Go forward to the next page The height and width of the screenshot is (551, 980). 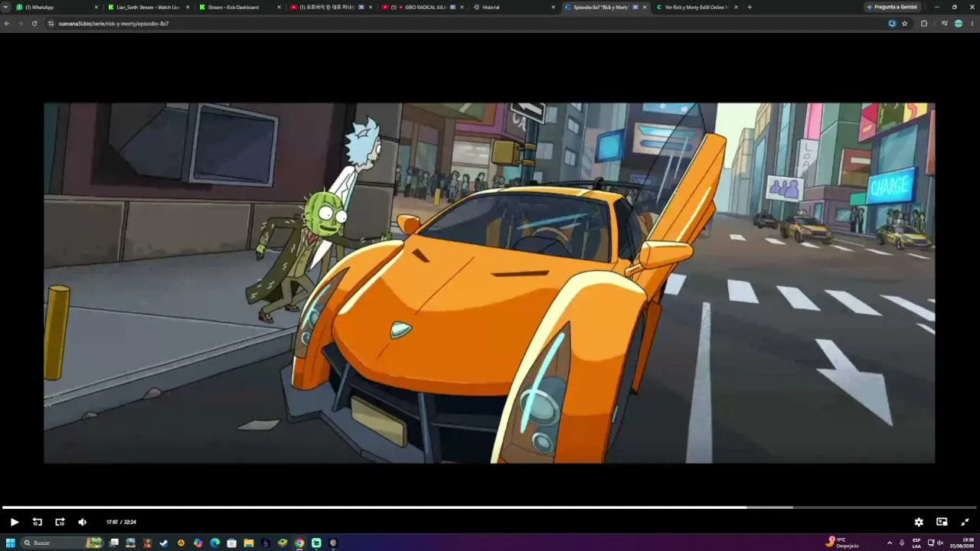coord(21,24)
